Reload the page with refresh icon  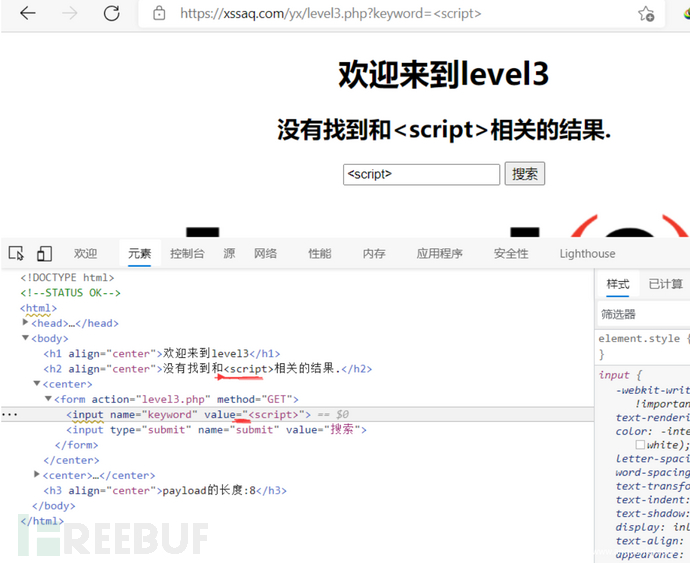coord(112,14)
